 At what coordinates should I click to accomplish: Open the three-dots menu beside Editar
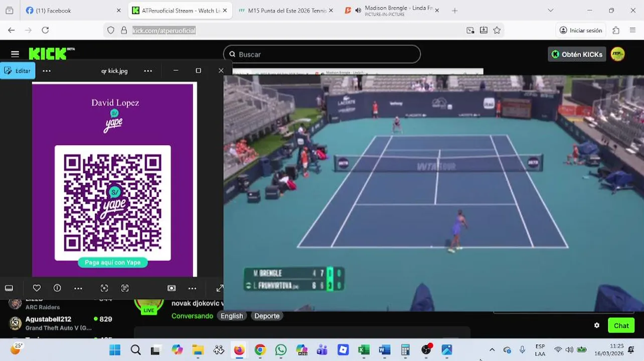tap(47, 71)
